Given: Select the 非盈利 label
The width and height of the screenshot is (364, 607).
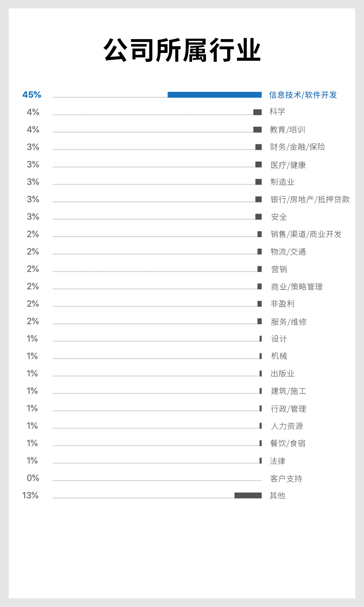Looking at the screenshot, I should coord(282,304).
